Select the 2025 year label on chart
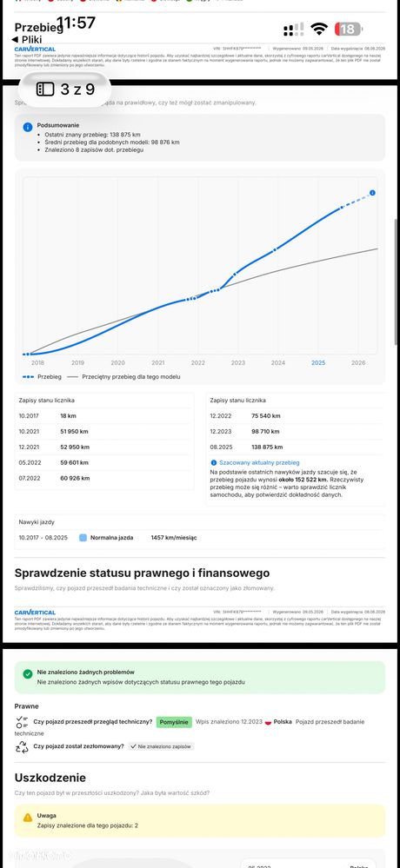 tap(318, 363)
